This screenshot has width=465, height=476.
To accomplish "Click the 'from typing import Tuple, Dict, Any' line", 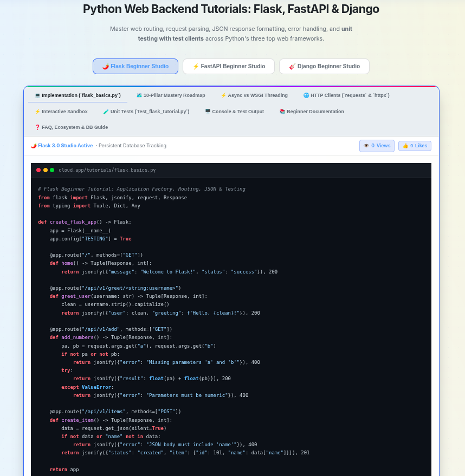I will [x=89, y=206].
